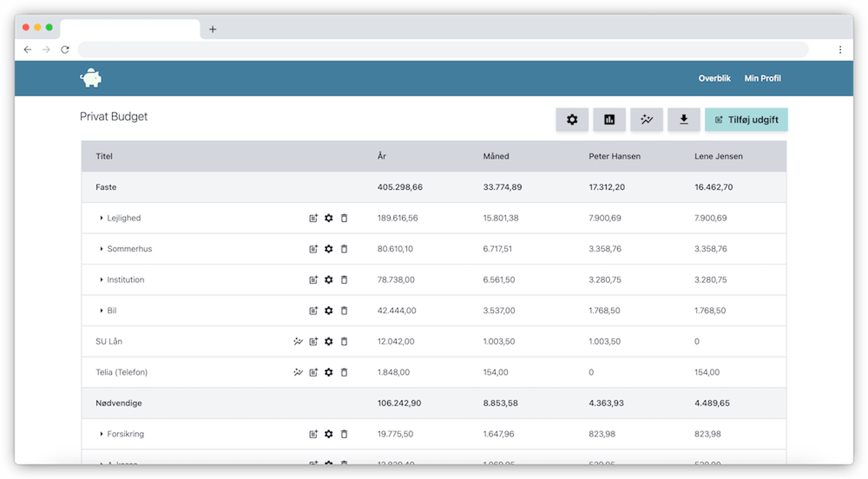
Task: Download the budget with the download icon
Action: [684, 120]
